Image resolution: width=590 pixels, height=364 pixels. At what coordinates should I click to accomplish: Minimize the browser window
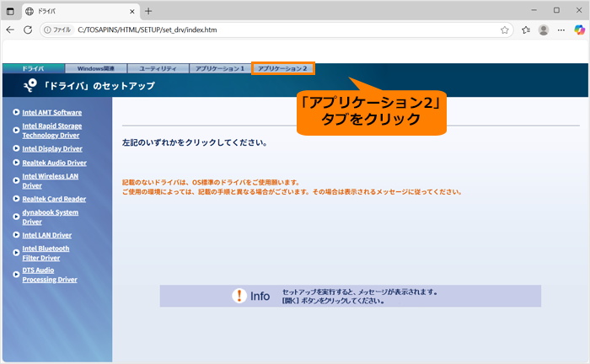534,10
